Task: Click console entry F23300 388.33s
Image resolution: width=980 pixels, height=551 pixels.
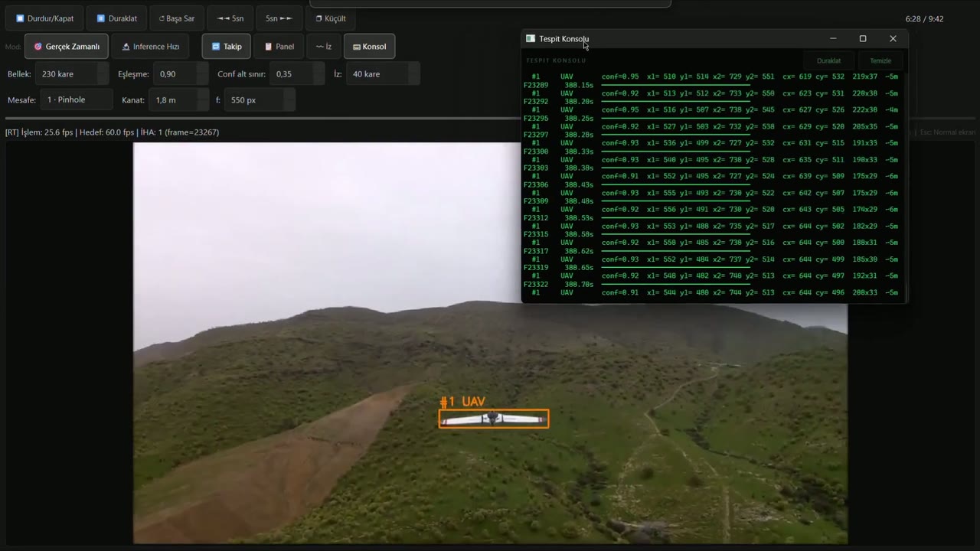Action: [558, 152]
